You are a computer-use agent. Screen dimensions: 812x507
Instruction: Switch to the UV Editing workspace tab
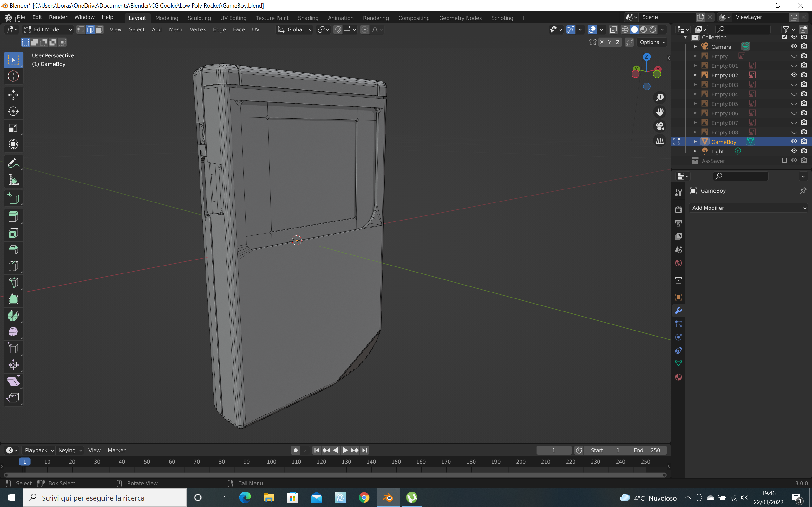pos(233,18)
